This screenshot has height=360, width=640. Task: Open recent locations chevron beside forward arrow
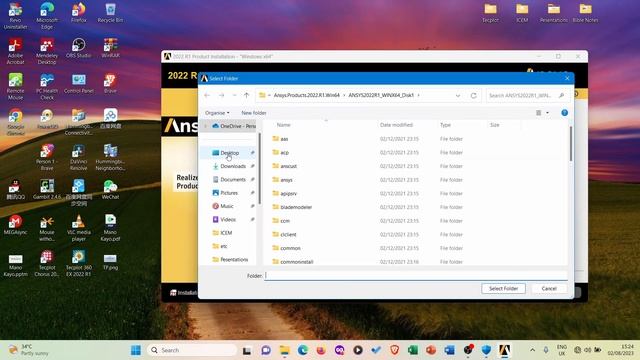(x=234, y=95)
